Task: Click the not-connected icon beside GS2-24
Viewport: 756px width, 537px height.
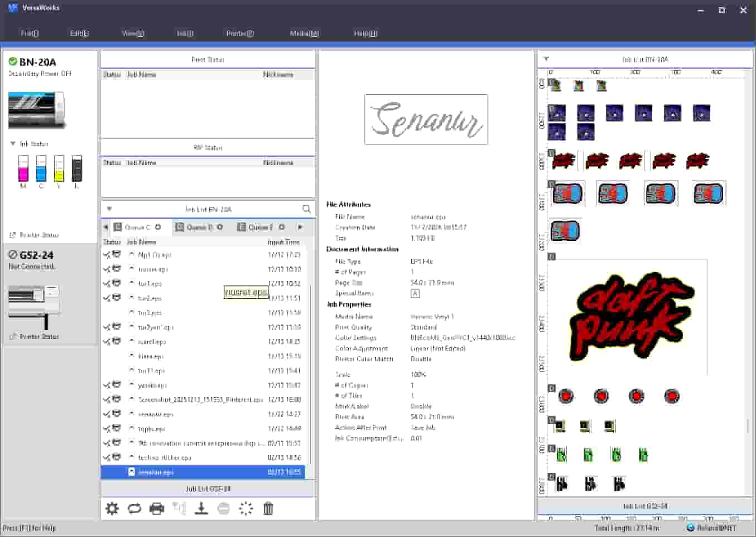Action: point(12,254)
